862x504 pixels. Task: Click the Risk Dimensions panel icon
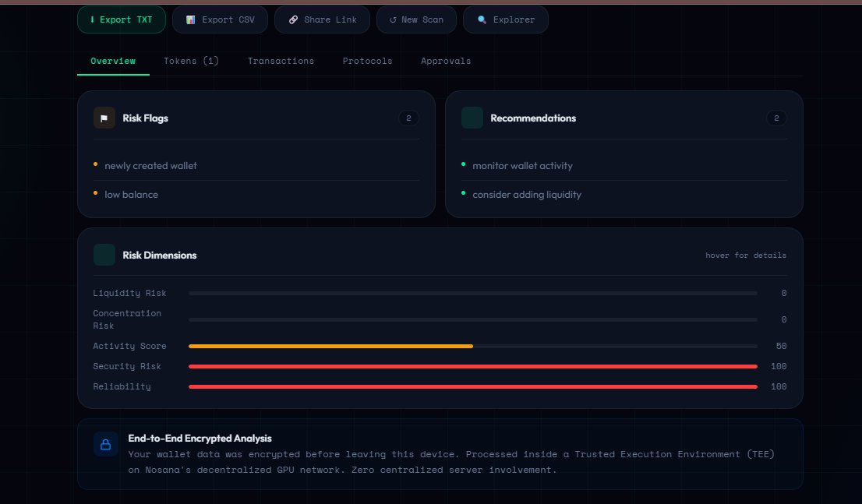click(x=104, y=255)
